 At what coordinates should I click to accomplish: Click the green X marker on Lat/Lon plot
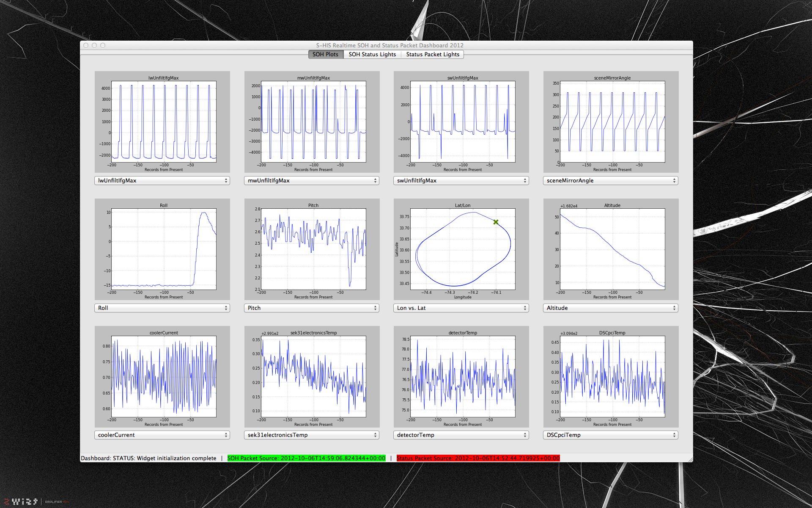[x=496, y=222]
